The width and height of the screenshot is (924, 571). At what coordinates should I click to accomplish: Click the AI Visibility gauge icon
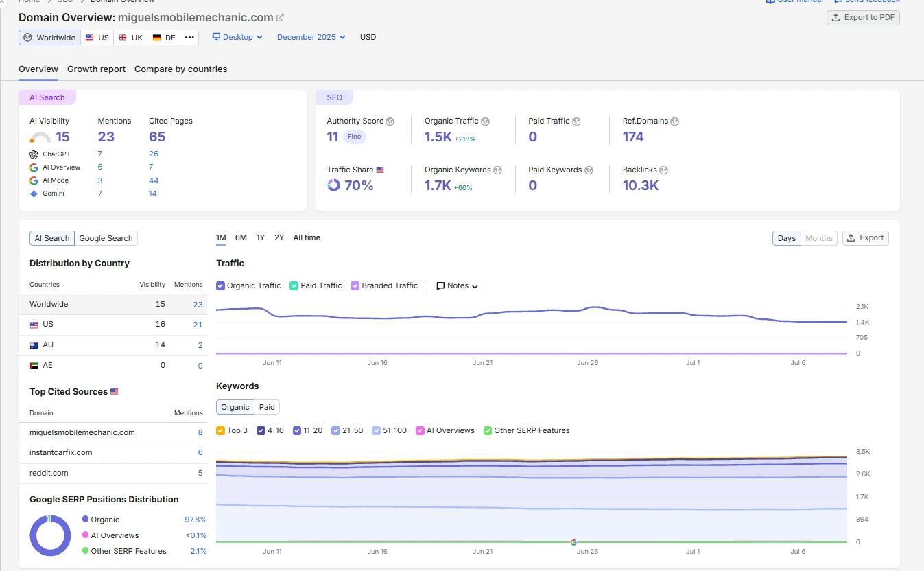41,137
